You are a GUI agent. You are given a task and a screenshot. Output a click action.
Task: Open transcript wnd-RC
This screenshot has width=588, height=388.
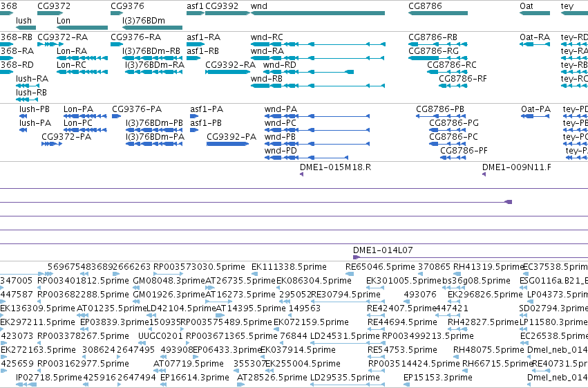[x=318, y=44]
